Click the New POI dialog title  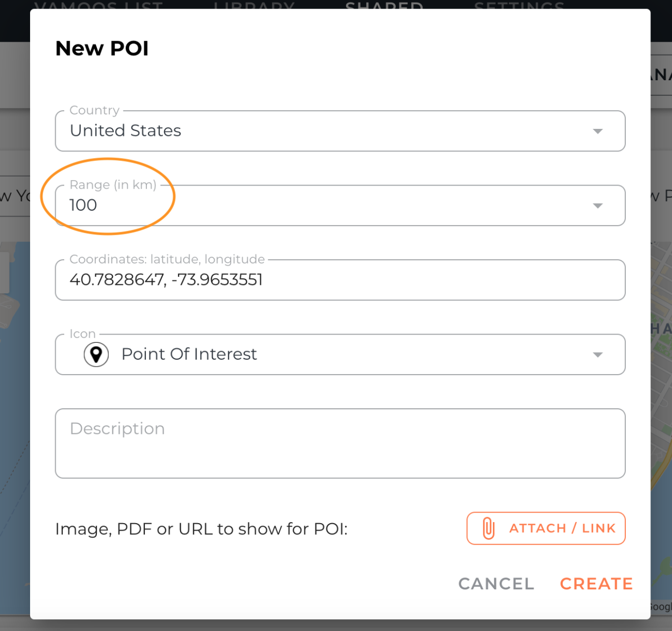click(x=102, y=49)
